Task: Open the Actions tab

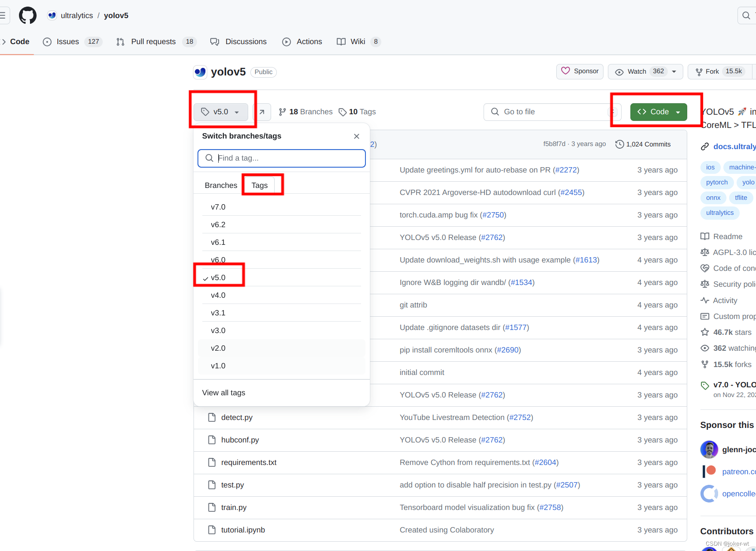Action: 302,41
